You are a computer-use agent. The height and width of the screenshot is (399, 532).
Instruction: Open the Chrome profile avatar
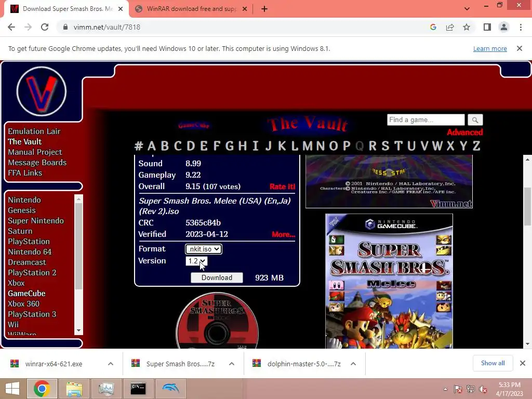pyautogui.click(x=504, y=27)
